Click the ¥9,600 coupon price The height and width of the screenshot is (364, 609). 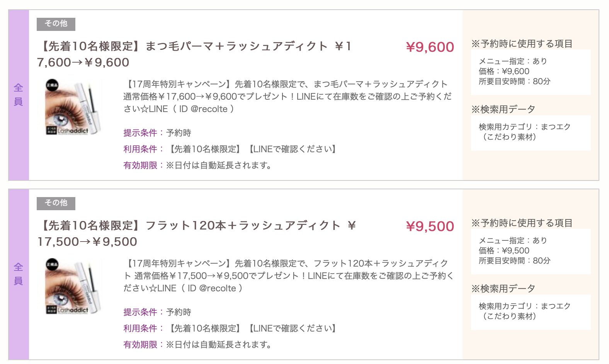coord(430,47)
